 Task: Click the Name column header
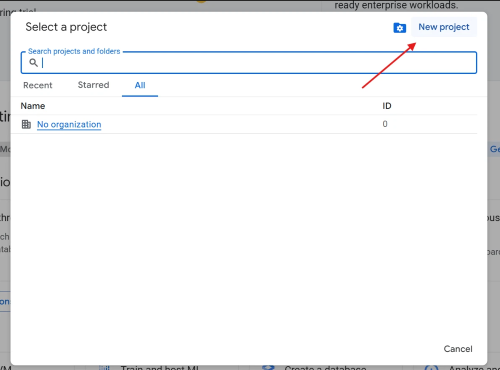click(x=33, y=106)
